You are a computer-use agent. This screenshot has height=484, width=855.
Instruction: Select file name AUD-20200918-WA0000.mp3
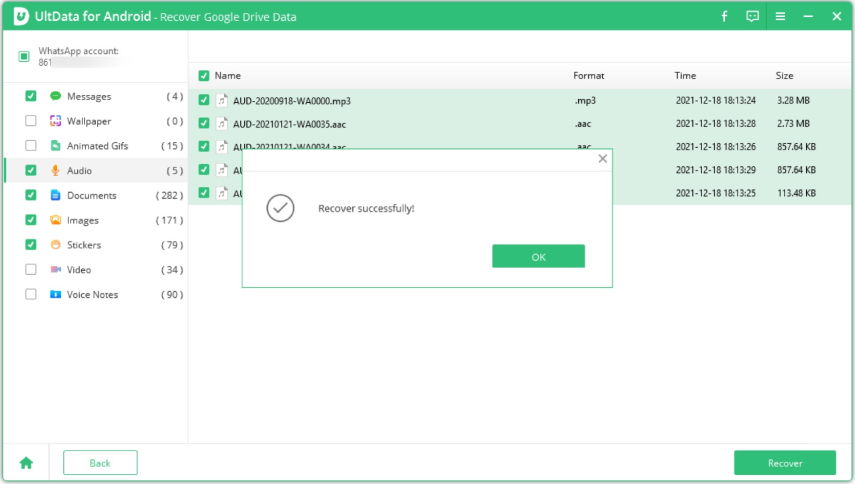click(x=292, y=101)
